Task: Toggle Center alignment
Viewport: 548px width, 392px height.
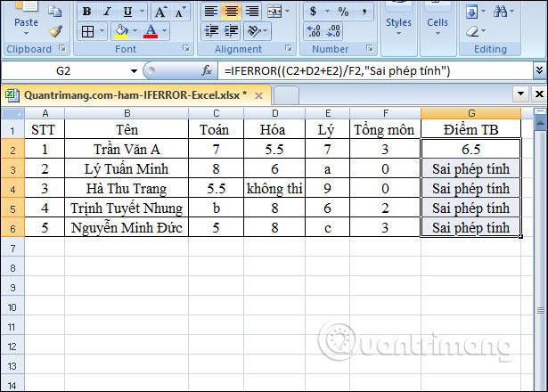Action: click(x=231, y=12)
